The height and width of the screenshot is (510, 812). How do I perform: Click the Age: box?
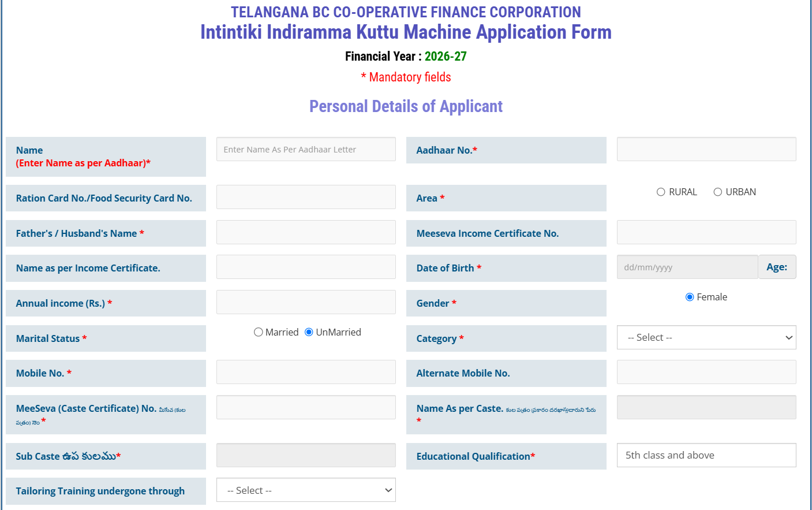pyautogui.click(x=777, y=267)
